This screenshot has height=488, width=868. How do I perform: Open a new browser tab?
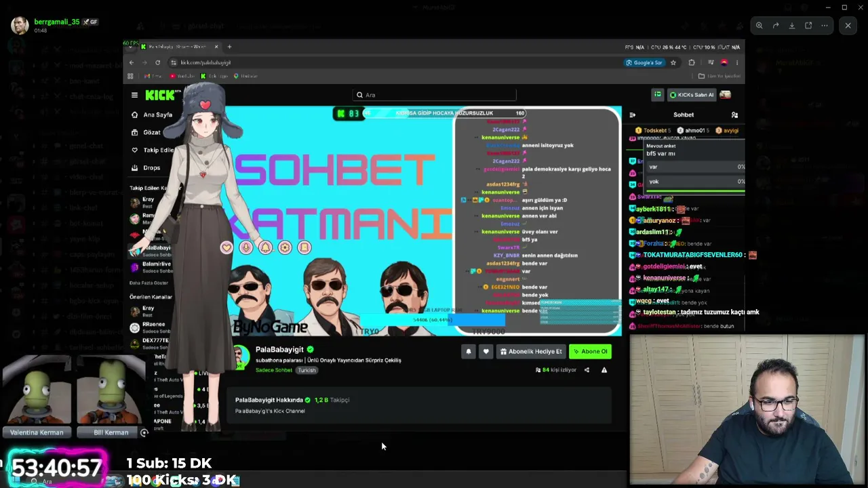[229, 47]
